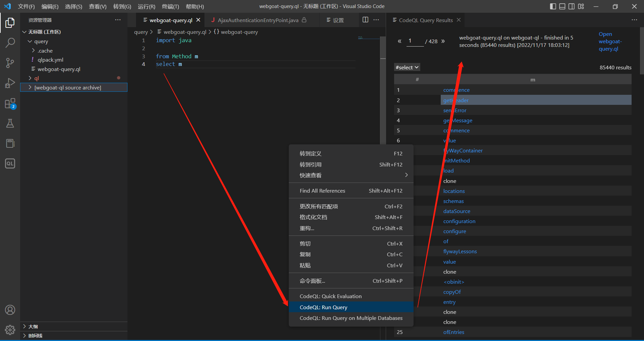The height and width of the screenshot is (341, 644).
Task: Open the Accounts icon
Action: (x=10, y=310)
